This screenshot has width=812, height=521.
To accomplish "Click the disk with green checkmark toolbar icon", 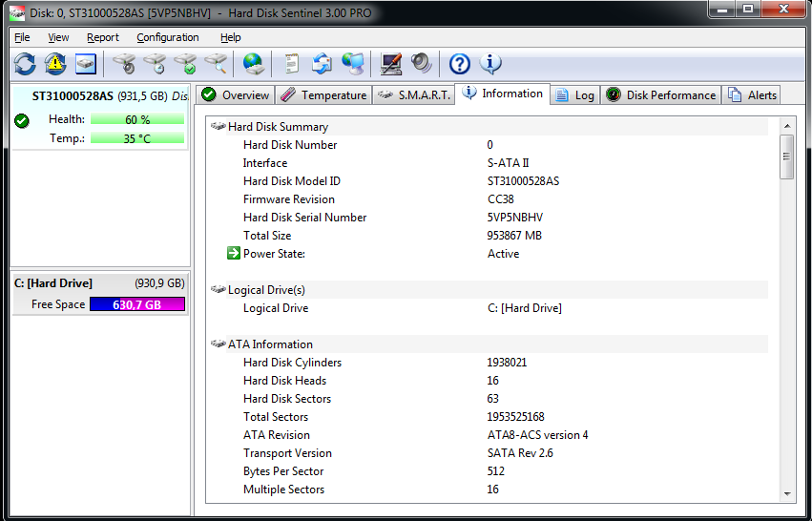I will click(x=185, y=64).
